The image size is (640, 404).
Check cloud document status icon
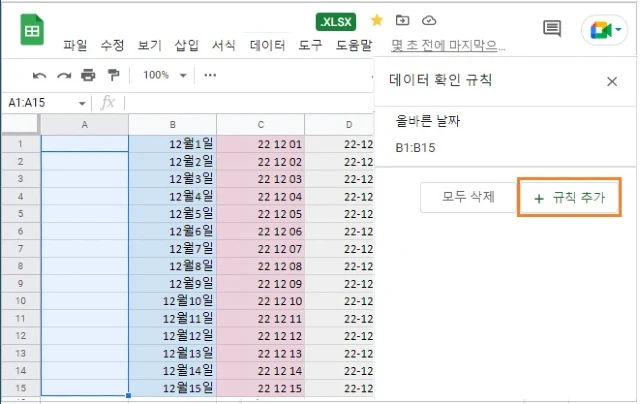point(429,20)
